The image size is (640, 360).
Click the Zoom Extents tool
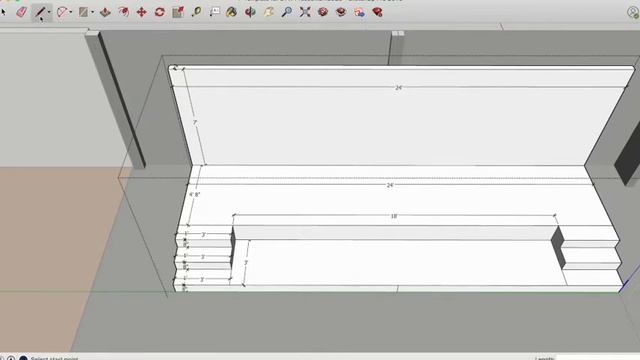pos(305,12)
